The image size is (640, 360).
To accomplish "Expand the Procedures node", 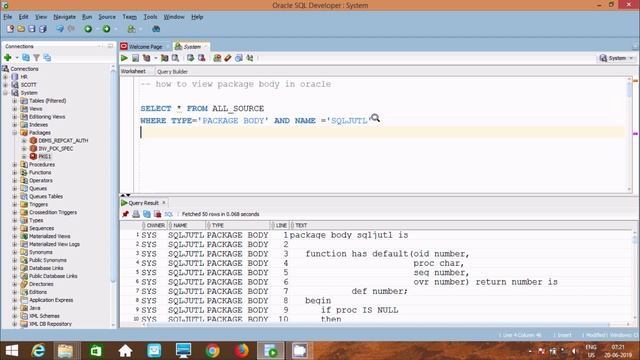I will pyautogui.click(x=15, y=164).
